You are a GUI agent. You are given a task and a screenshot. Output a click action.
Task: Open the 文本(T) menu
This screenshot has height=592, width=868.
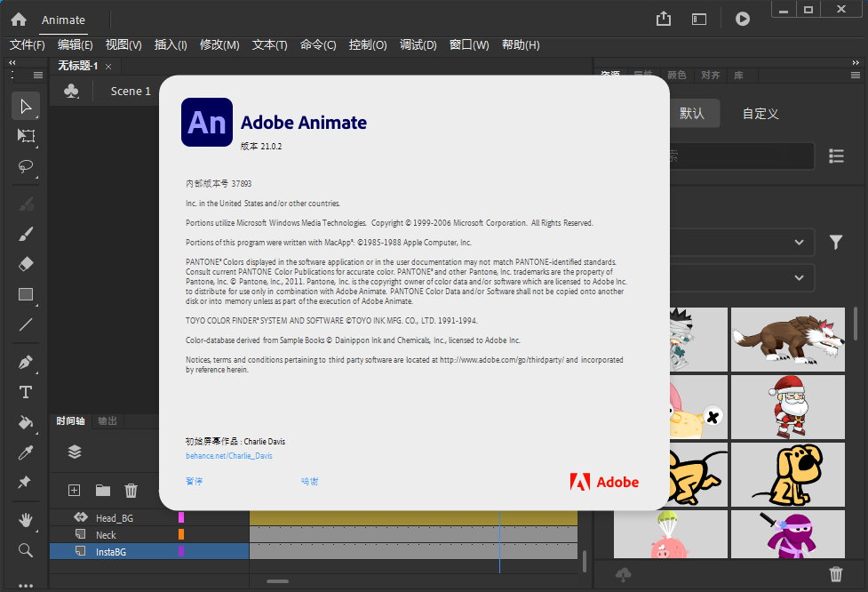pyautogui.click(x=269, y=44)
